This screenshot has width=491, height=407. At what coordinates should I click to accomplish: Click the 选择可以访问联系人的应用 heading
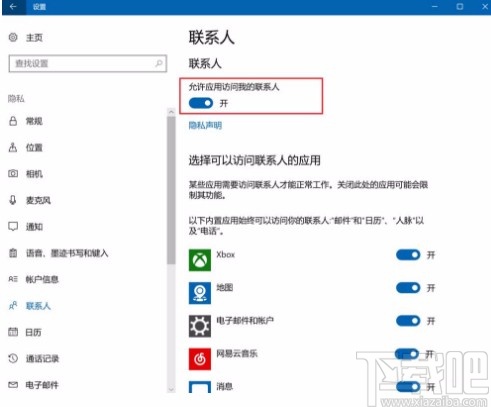point(255,160)
